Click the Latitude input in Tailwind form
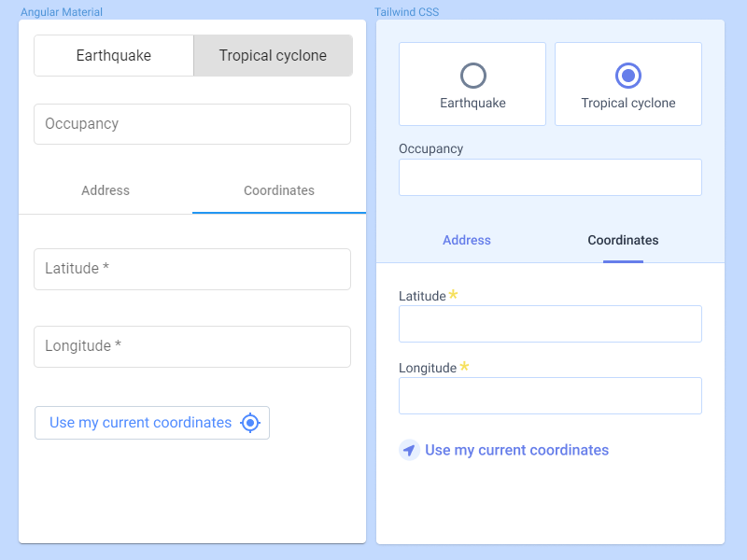The width and height of the screenshot is (747, 560). click(550, 324)
